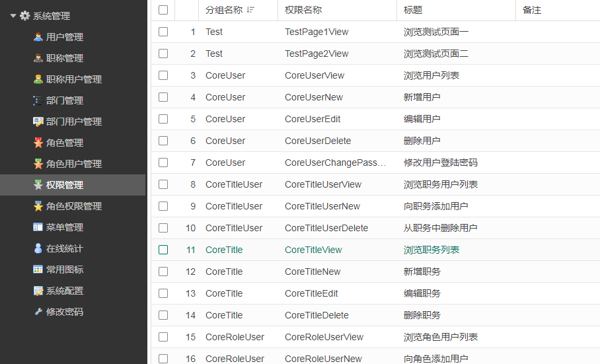
Task: Click the 修改密码 wrench icon
Action: point(38,312)
